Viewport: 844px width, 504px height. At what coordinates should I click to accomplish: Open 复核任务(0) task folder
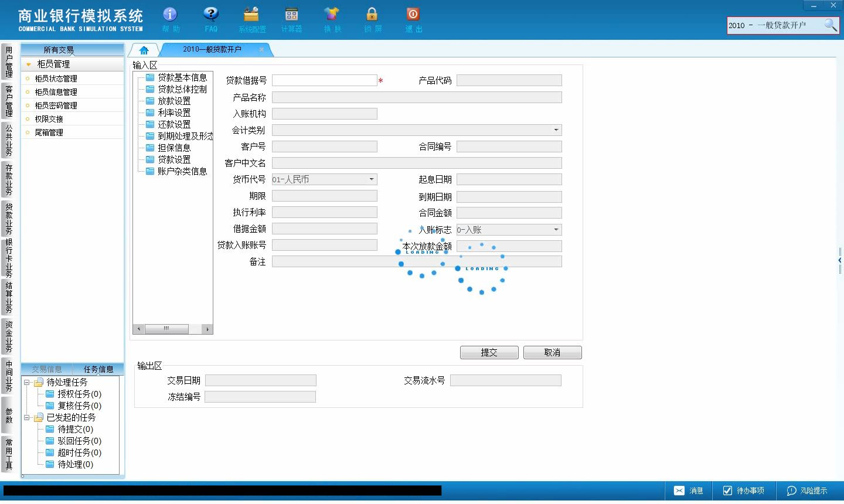click(x=73, y=406)
